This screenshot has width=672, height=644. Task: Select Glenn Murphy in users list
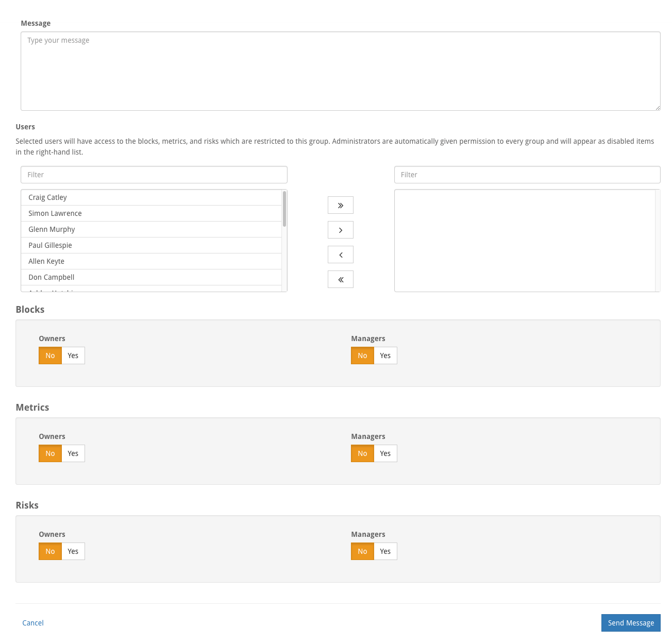tap(151, 229)
